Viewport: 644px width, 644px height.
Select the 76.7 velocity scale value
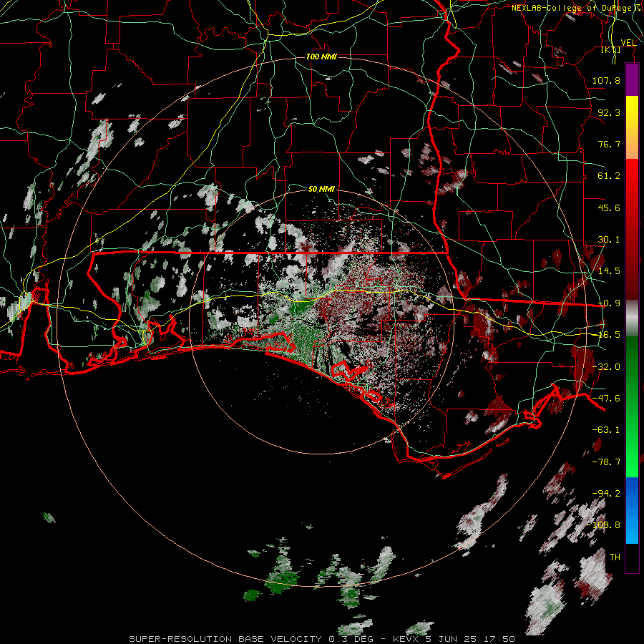(x=609, y=144)
